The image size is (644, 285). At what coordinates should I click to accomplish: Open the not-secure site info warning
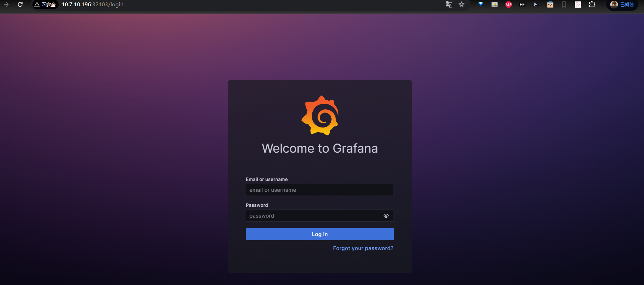pyautogui.click(x=45, y=5)
